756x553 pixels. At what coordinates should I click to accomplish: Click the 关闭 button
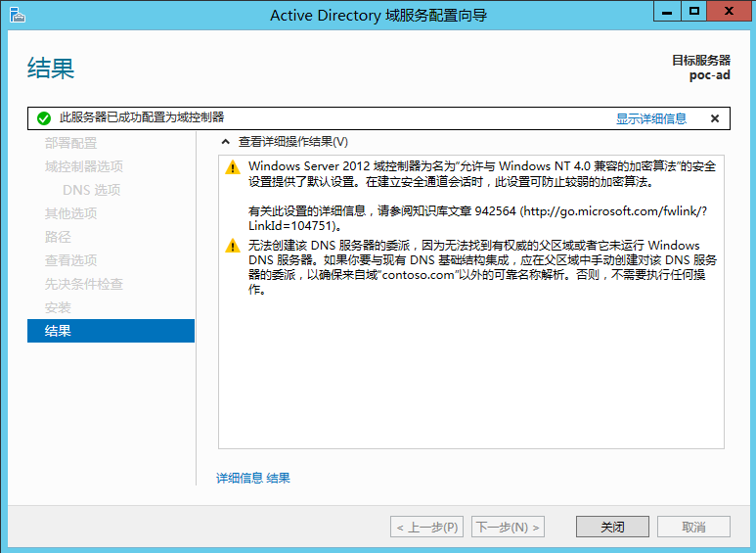point(612,527)
